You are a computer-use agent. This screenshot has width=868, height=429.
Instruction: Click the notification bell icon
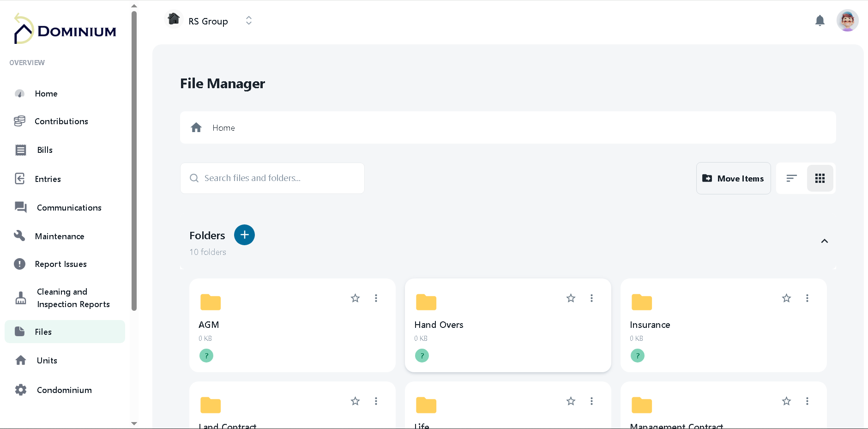[820, 20]
